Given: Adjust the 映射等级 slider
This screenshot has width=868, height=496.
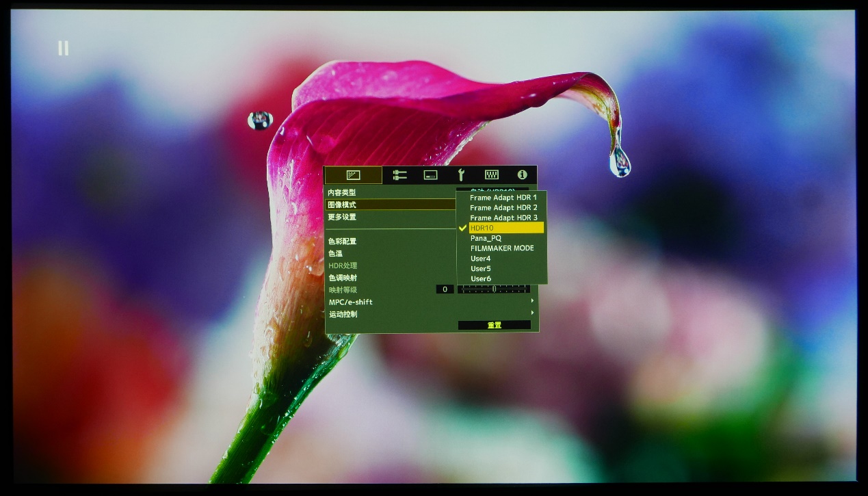Looking at the screenshot, I should 494,289.
